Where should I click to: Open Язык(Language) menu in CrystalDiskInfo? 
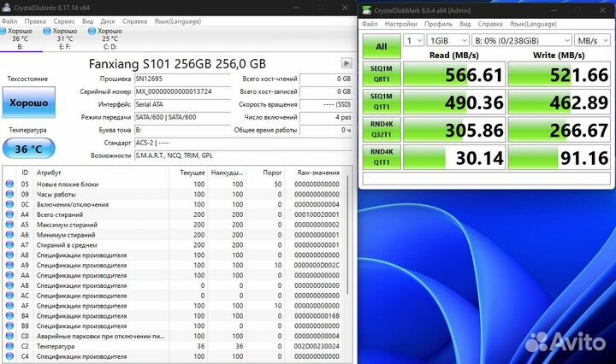point(177,21)
